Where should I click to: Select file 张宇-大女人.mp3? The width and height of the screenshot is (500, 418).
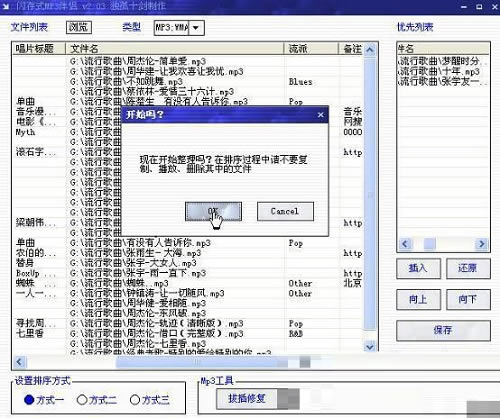click(133, 263)
